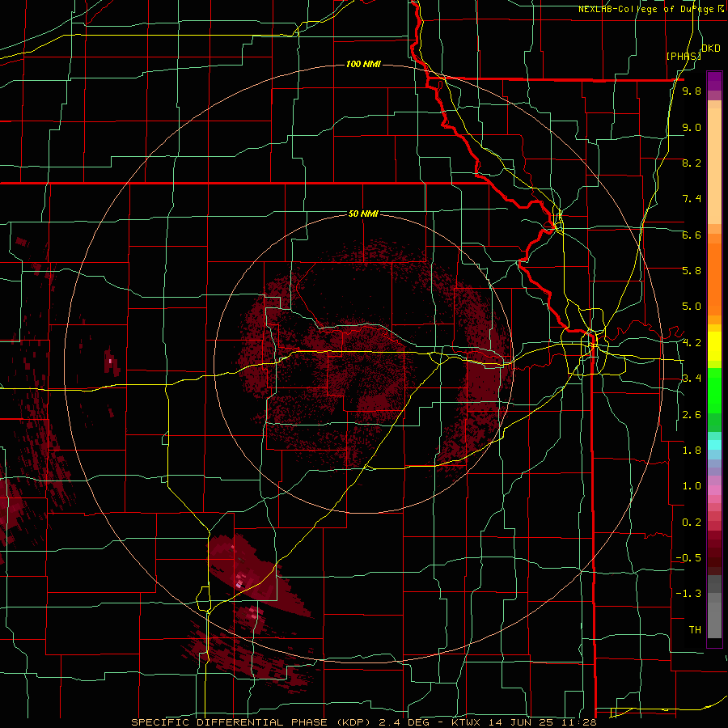Image resolution: width=728 pixels, height=728 pixels.
Task: Click the TH scale label
Action: [695, 630]
